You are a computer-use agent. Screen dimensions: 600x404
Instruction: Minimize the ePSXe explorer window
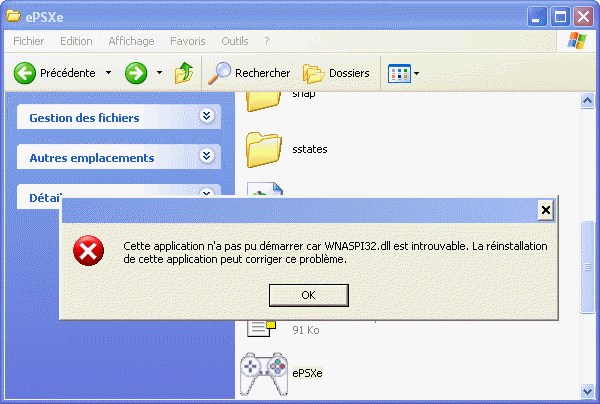tap(537, 17)
